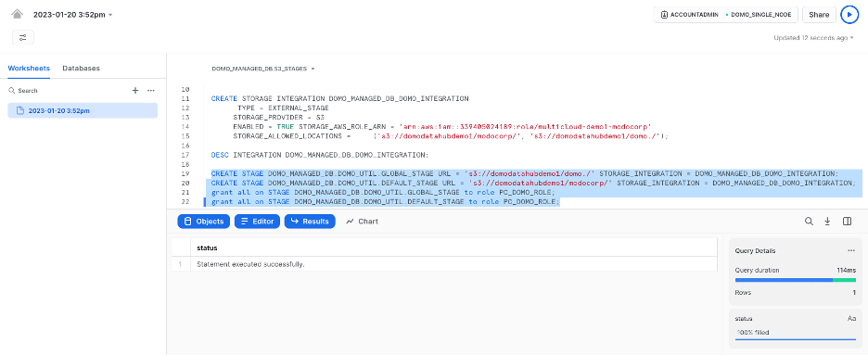Click the status column header
868x356 pixels.
coord(453,248)
